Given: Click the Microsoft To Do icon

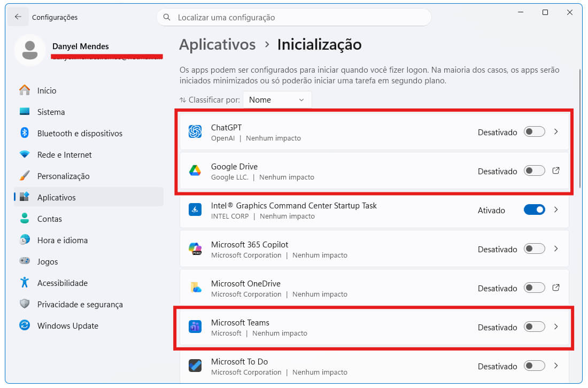Looking at the screenshot, I should point(195,366).
